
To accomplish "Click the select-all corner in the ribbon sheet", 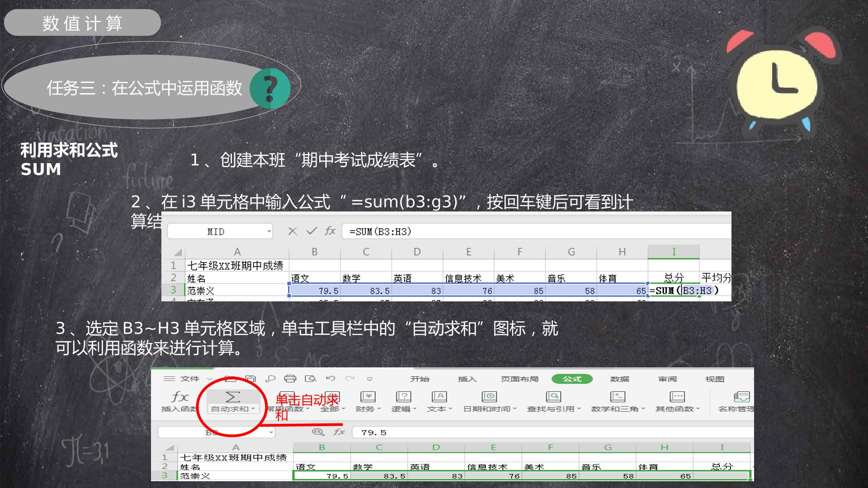I will (170, 447).
